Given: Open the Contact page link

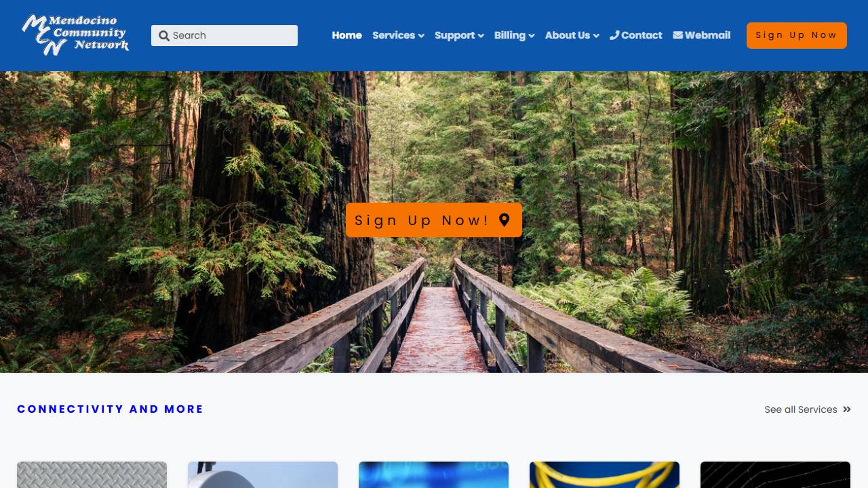Looking at the screenshot, I should pyautogui.click(x=635, y=35).
